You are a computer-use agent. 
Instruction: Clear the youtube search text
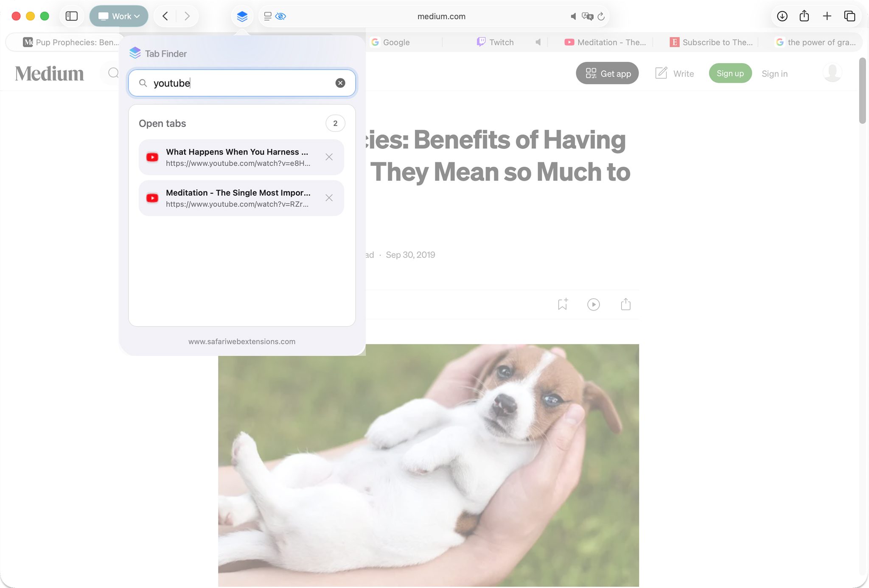point(340,83)
